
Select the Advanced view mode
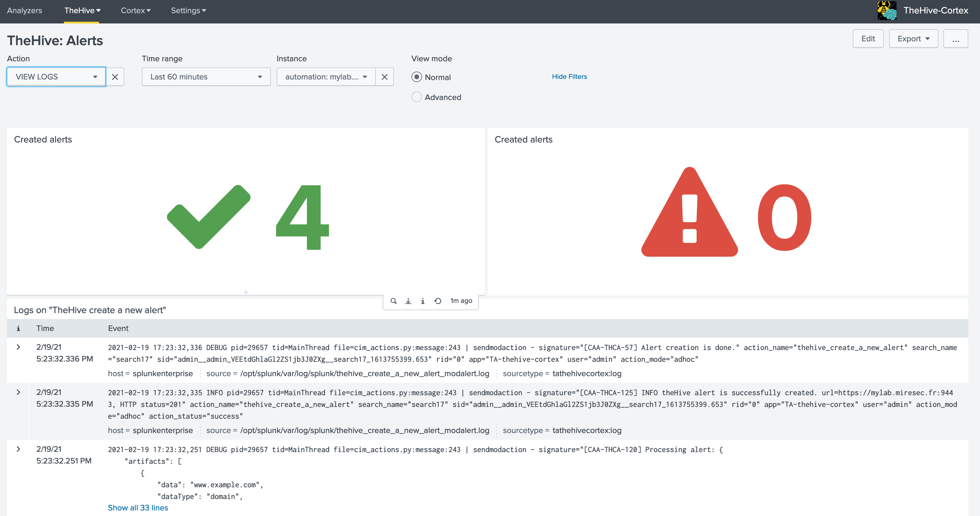coord(416,97)
